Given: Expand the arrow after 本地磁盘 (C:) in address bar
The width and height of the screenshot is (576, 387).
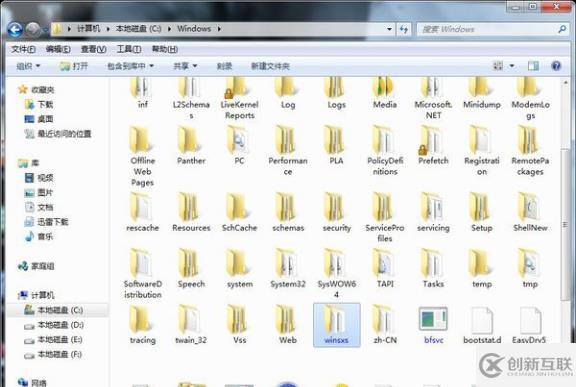Looking at the screenshot, I should (x=169, y=29).
